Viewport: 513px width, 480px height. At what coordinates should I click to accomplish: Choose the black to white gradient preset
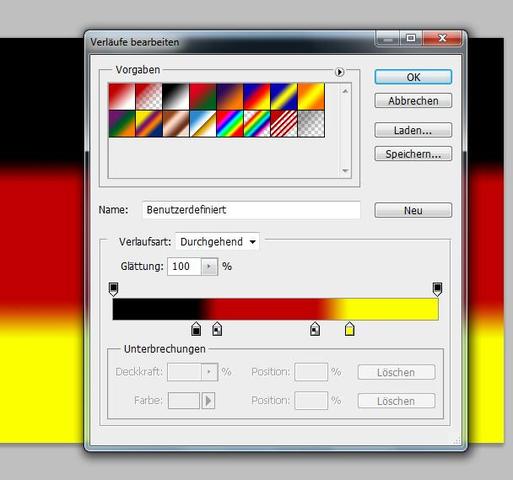tap(176, 96)
